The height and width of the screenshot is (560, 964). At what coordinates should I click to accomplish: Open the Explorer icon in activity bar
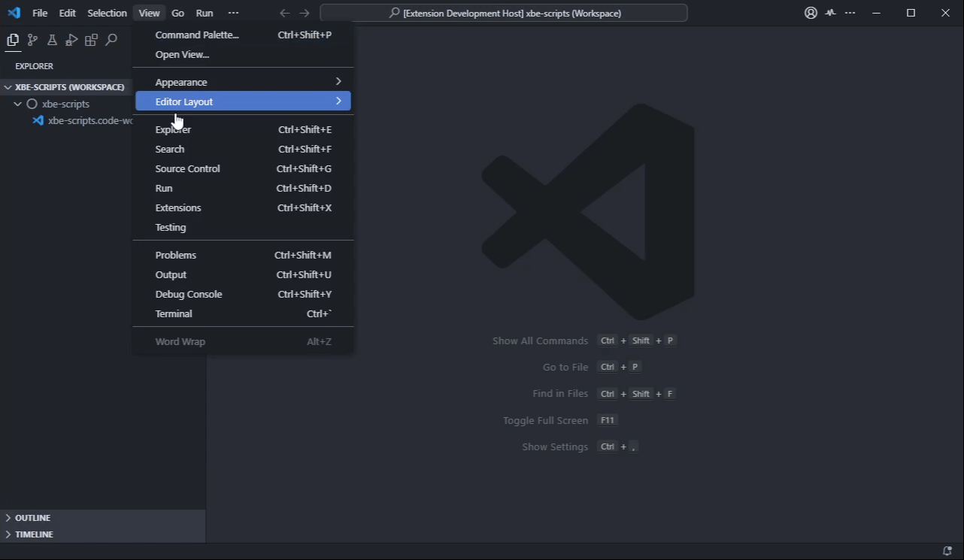[x=13, y=41]
